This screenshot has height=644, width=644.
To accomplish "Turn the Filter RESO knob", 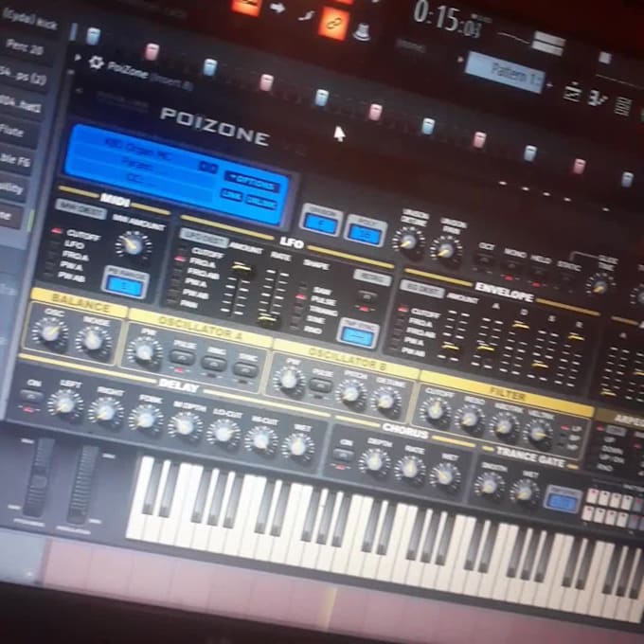I will [x=469, y=419].
